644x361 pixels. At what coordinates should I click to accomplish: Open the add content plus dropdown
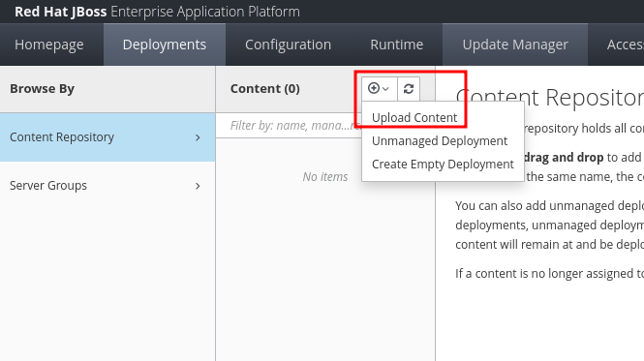click(x=379, y=88)
